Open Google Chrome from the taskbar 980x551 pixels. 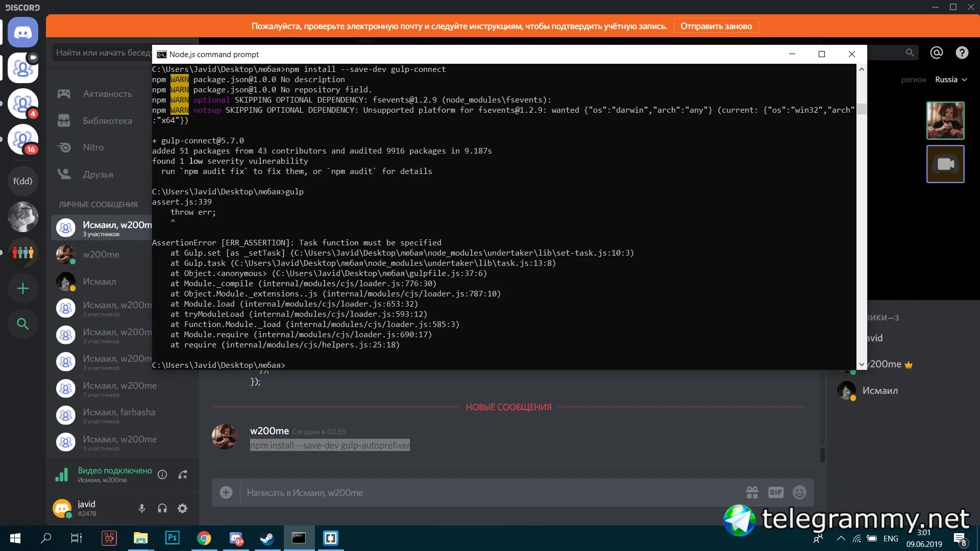pyautogui.click(x=204, y=538)
